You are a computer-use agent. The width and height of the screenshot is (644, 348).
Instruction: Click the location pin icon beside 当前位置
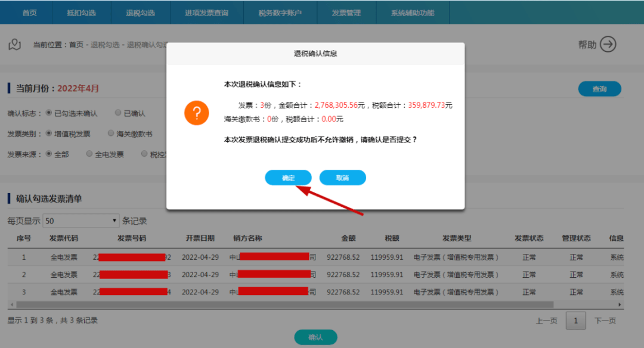(14, 44)
